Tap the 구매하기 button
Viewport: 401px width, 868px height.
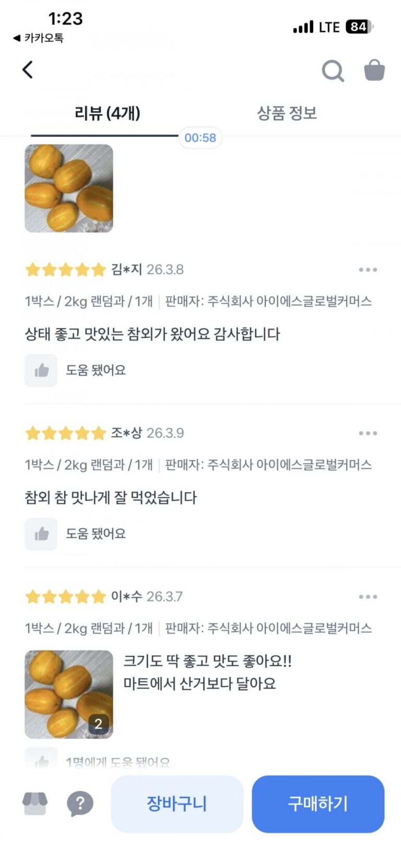[318, 804]
